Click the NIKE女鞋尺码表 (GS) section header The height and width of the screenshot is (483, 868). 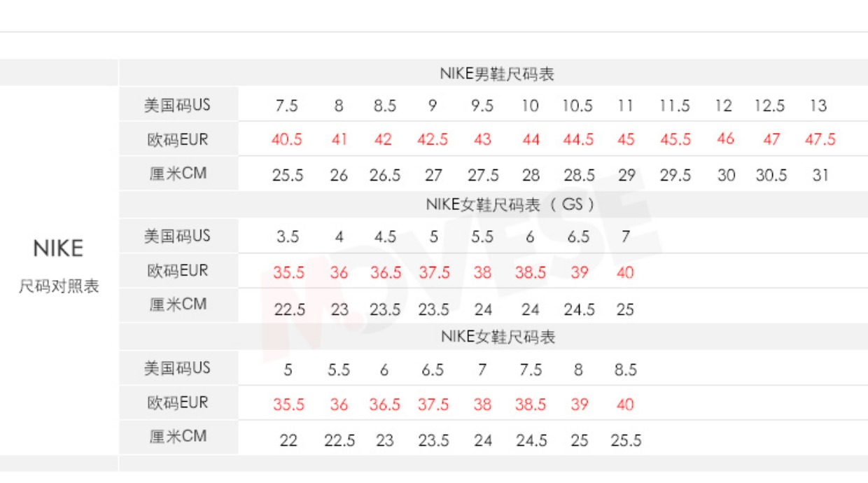point(510,204)
